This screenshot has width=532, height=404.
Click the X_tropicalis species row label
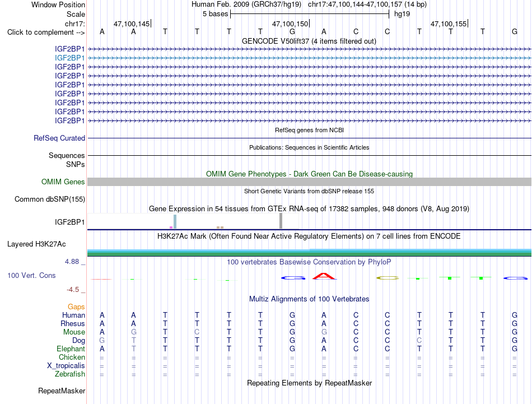pos(66,366)
